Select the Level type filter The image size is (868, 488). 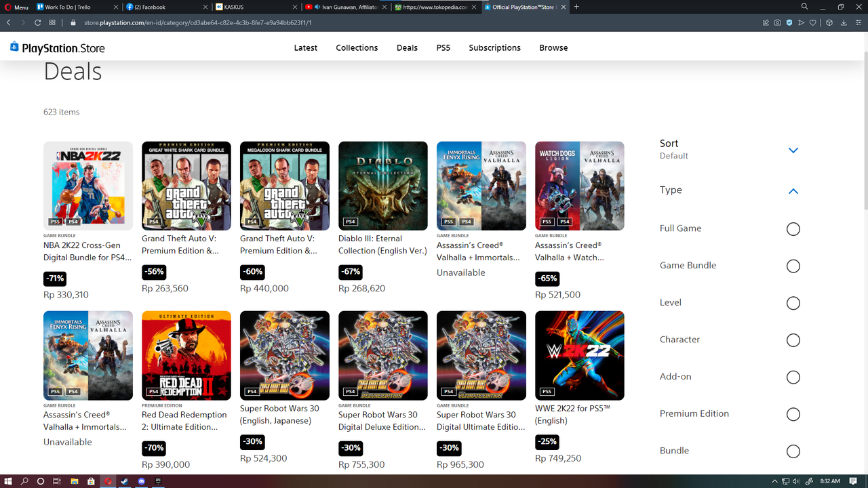pos(793,303)
